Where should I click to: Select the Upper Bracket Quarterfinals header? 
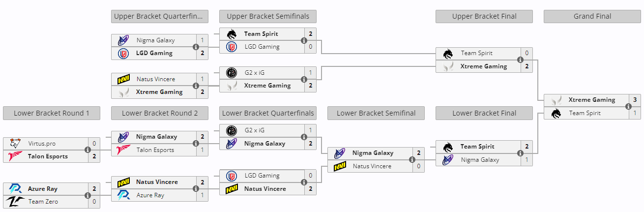[x=160, y=16]
